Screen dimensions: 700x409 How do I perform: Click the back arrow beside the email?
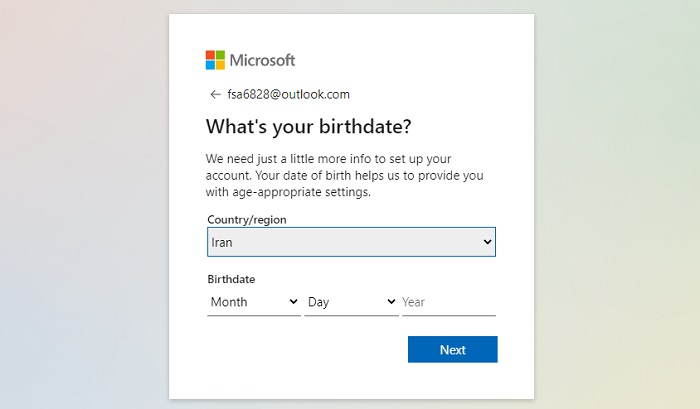215,94
